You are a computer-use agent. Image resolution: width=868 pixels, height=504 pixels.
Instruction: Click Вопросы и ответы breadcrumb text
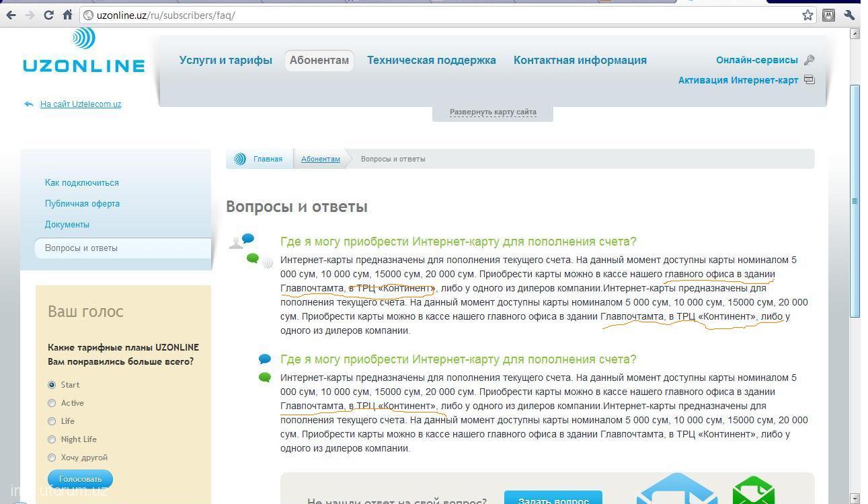coord(393,159)
